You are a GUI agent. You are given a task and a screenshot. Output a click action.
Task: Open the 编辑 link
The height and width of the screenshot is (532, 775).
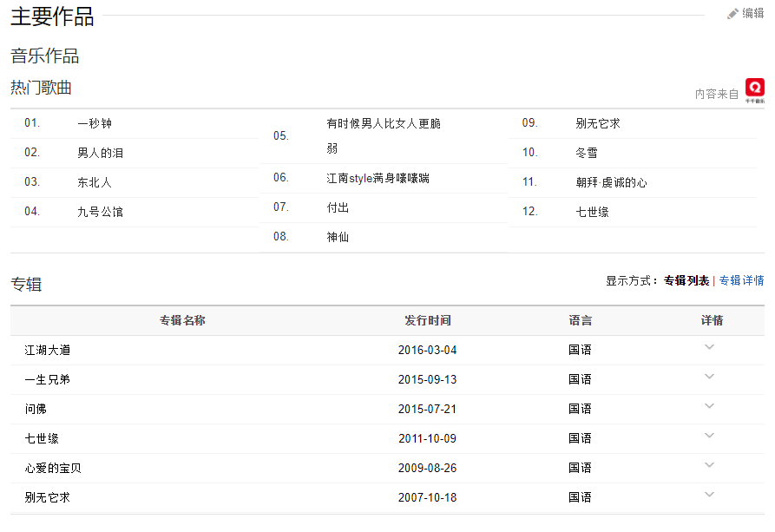click(x=752, y=13)
